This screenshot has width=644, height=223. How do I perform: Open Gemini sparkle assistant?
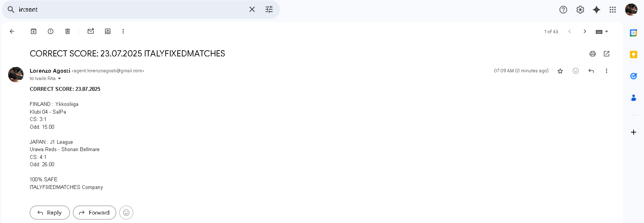tap(597, 10)
